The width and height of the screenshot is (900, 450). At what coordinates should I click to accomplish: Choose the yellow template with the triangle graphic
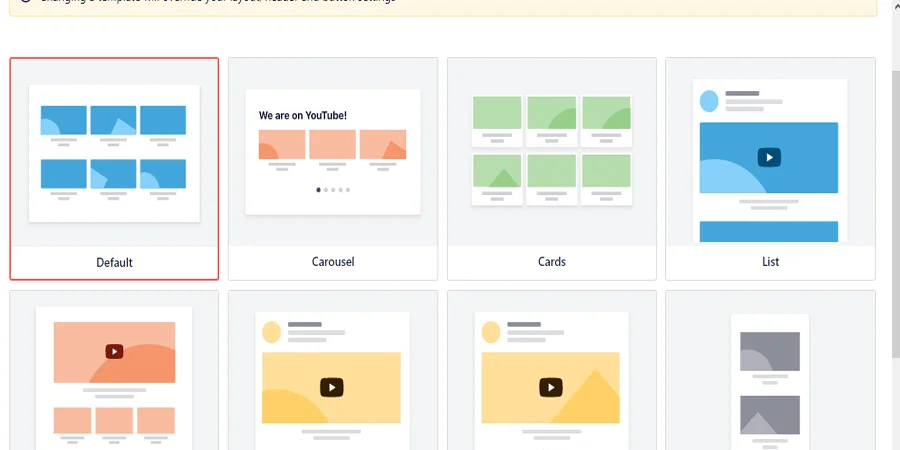pos(552,370)
